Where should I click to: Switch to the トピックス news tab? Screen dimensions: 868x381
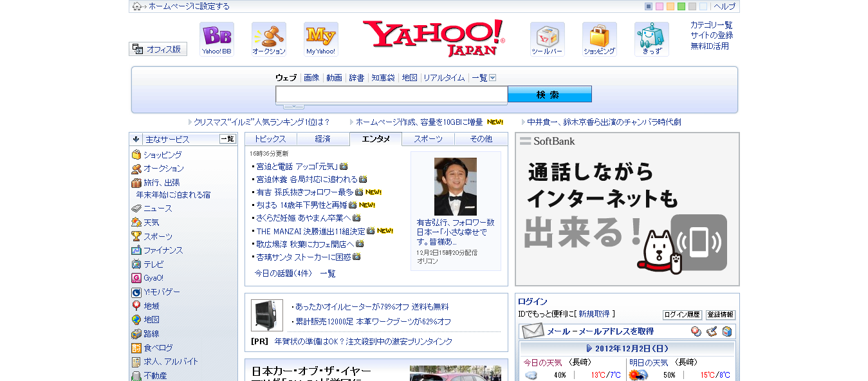point(270,139)
